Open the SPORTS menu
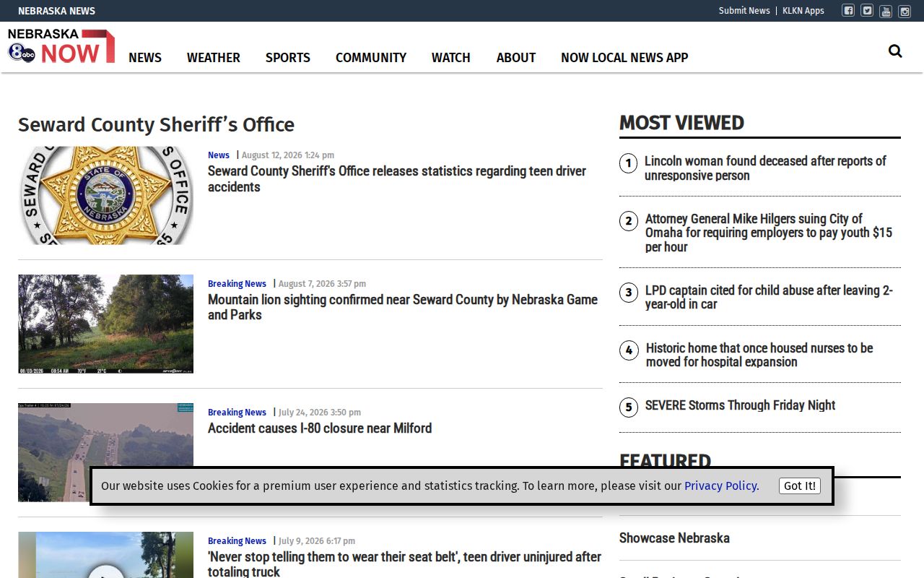924x578 pixels. tap(288, 58)
